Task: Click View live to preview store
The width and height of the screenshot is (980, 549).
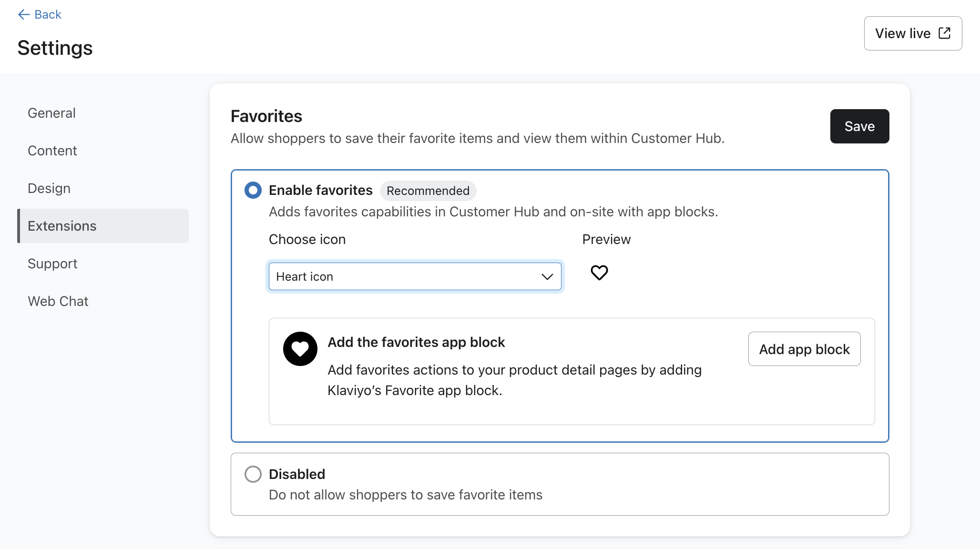Action: [x=913, y=33]
